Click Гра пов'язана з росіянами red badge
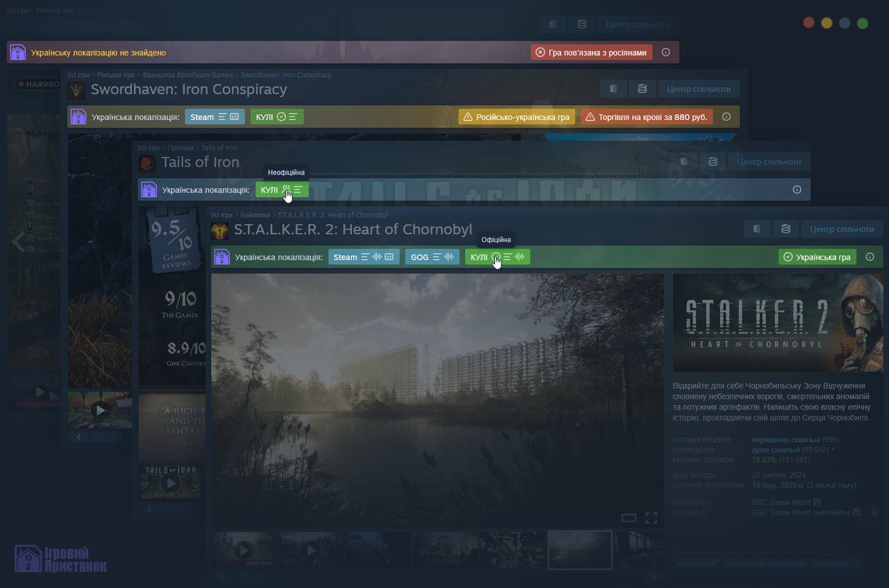The height and width of the screenshot is (588, 889). pos(592,53)
